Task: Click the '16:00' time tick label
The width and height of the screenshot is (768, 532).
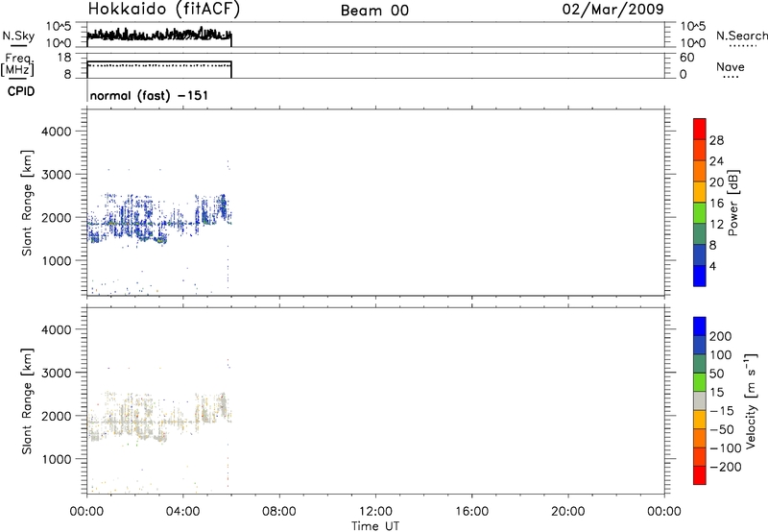Action: [x=471, y=512]
